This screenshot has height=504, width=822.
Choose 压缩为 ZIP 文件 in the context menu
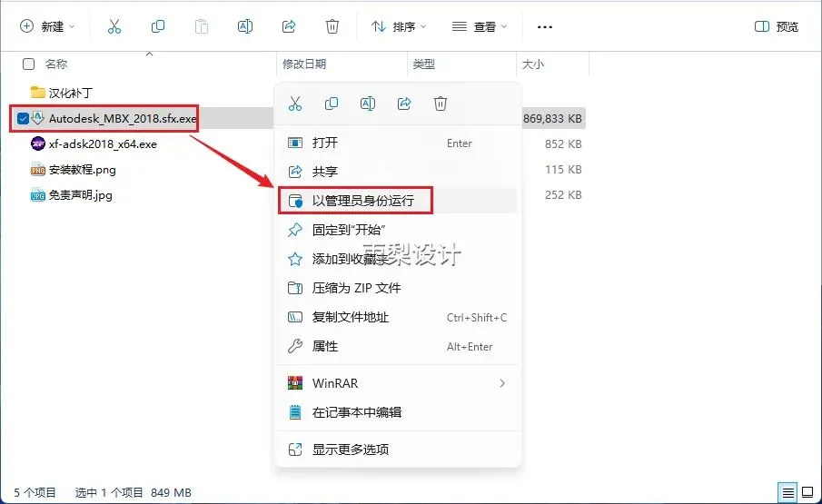(x=398, y=288)
